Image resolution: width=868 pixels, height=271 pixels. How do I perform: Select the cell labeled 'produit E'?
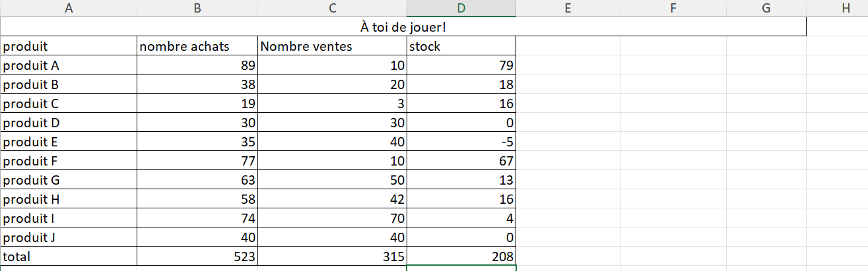69,142
